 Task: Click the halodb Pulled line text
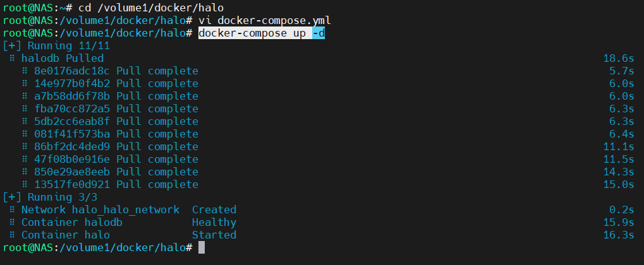click(x=62, y=58)
